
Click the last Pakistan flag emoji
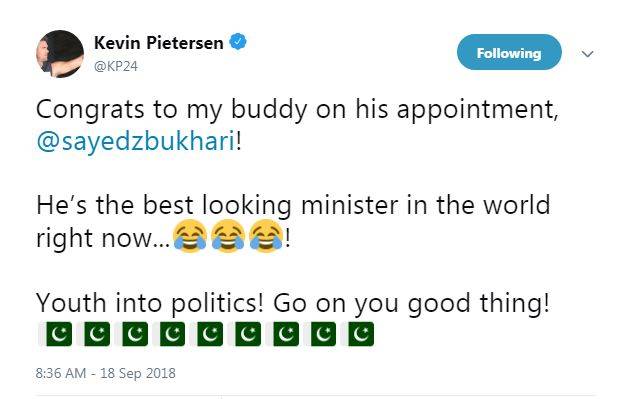point(361,334)
